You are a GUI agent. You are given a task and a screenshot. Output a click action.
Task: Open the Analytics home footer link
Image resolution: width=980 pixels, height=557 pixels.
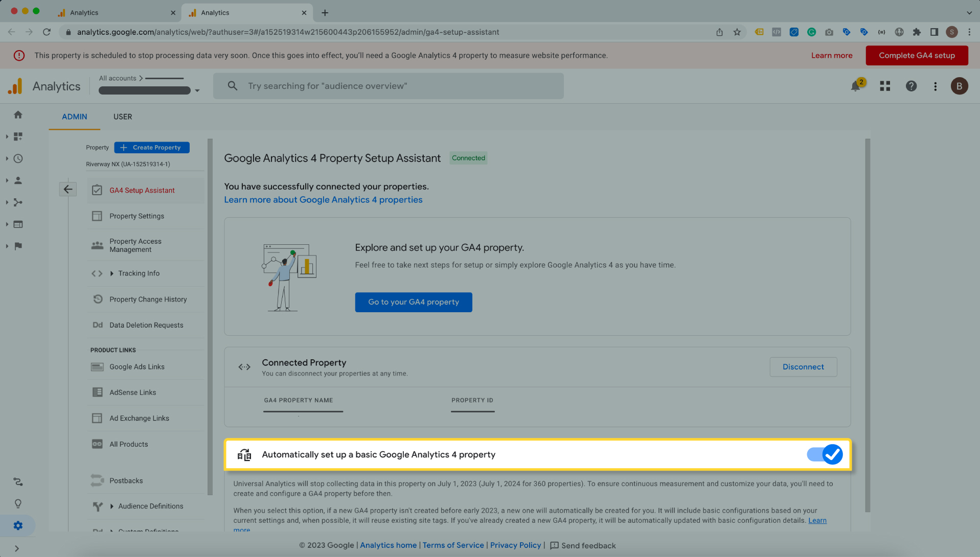[388, 545]
